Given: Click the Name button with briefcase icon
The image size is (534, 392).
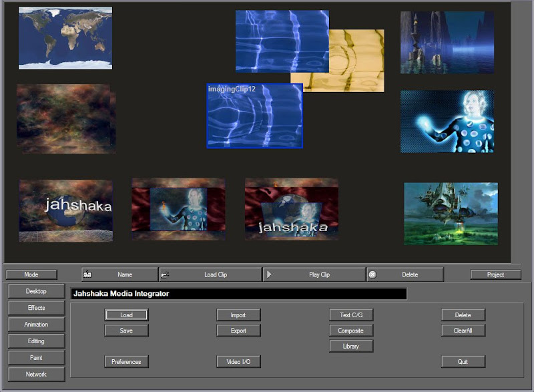Looking at the screenshot, I should (x=119, y=274).
